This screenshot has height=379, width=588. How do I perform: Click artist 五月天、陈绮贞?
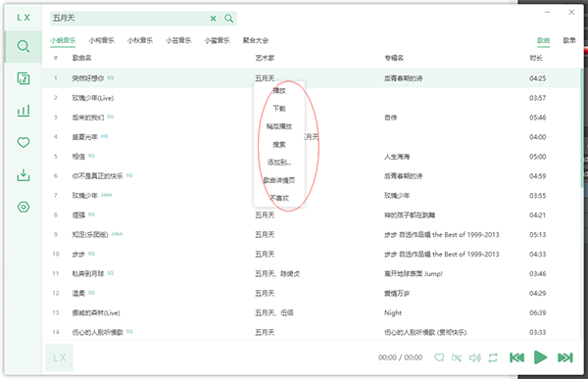coord(277,273)
